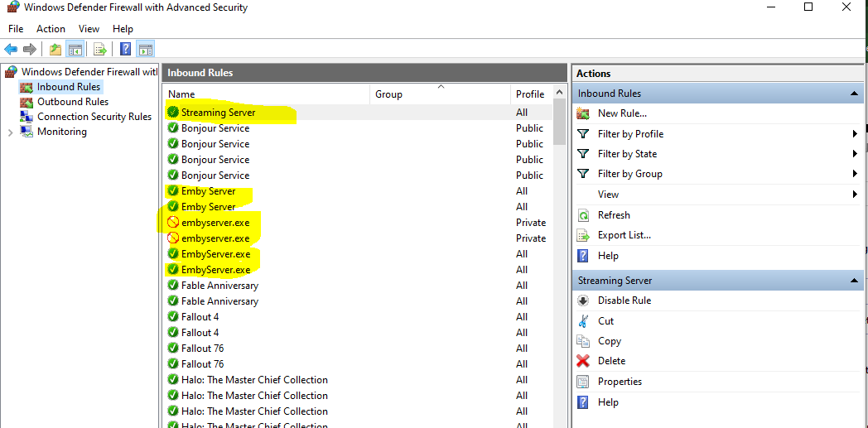Open the Filter by Profile submenu

(854, 134)
